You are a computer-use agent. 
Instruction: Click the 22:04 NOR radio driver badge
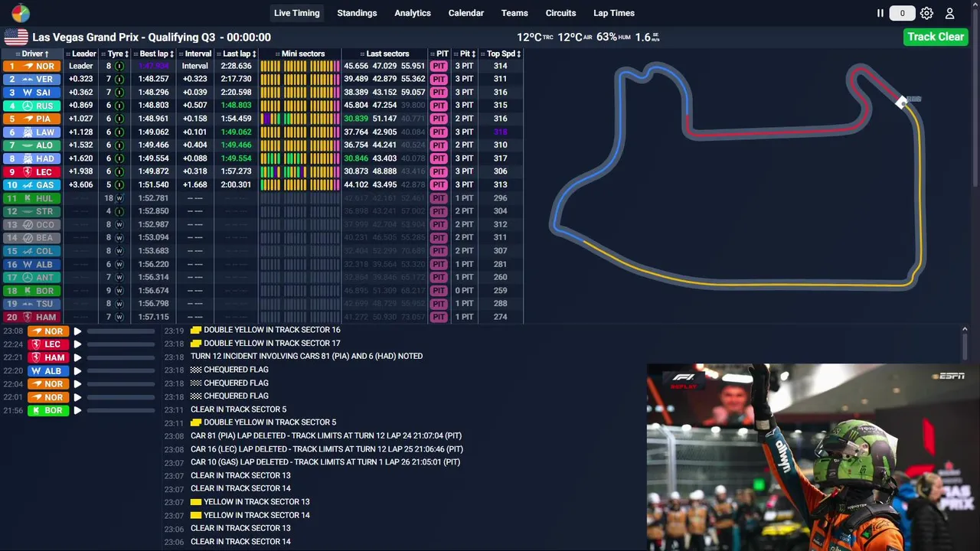point(47,384)
